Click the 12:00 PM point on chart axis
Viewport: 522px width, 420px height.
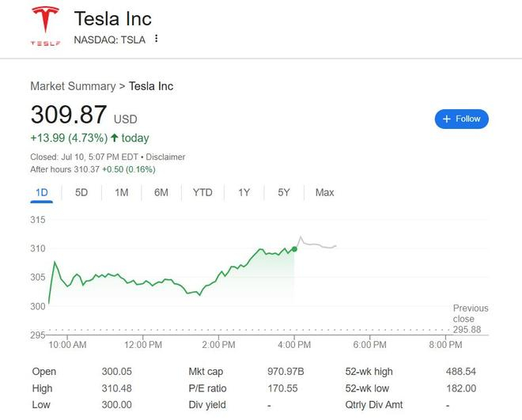coord(143,345)
